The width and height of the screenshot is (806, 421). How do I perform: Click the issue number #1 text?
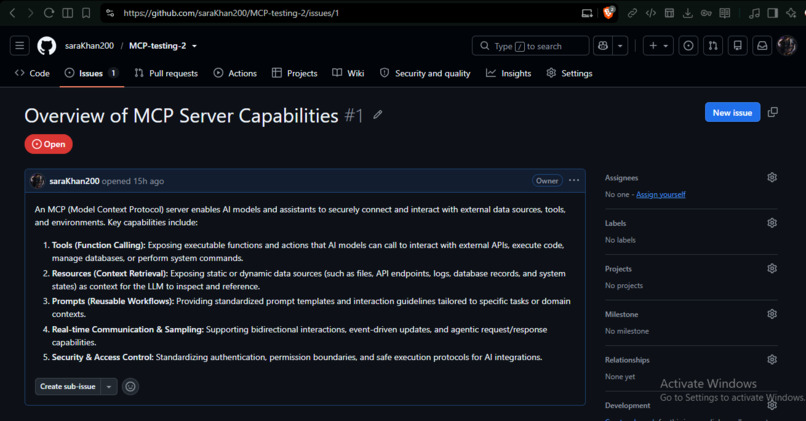(354, 115)
